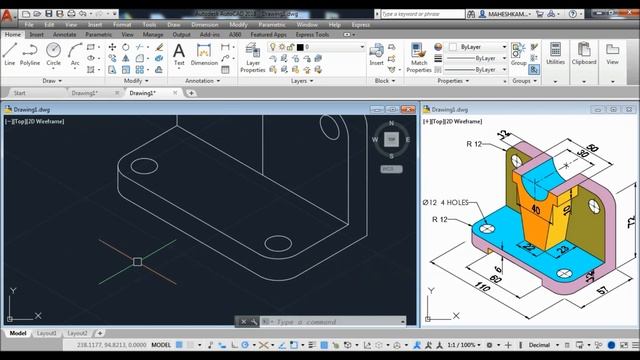Image resolution: width=640 pixels, height=360 pixels.
Task: Open the Format menu
Action: [x=122, y=24]
